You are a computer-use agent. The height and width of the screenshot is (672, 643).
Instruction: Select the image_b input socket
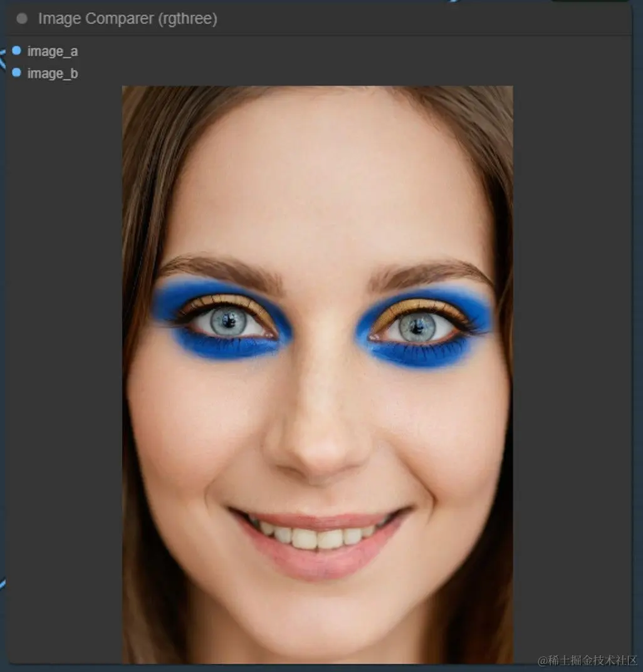(16, 73)
